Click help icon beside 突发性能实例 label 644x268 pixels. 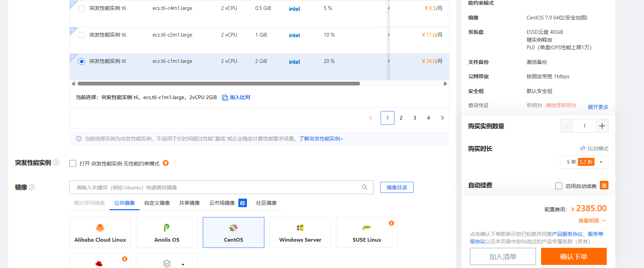56,162
